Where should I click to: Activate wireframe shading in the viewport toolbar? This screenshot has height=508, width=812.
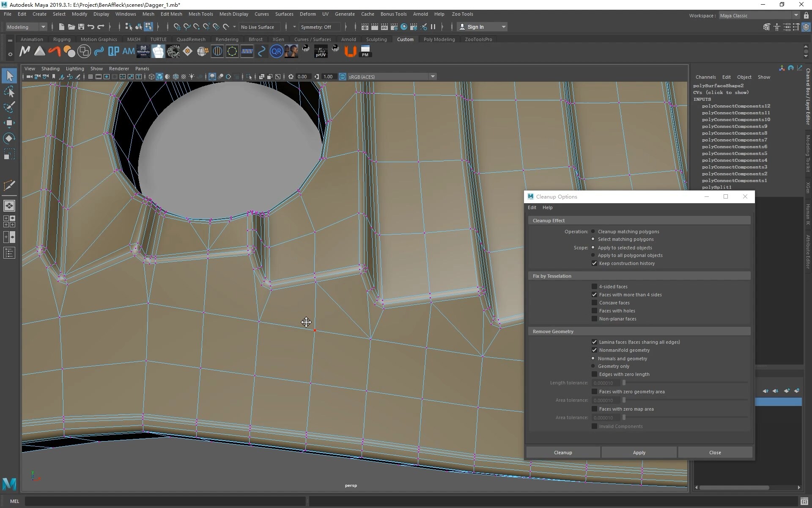point(151,77)
